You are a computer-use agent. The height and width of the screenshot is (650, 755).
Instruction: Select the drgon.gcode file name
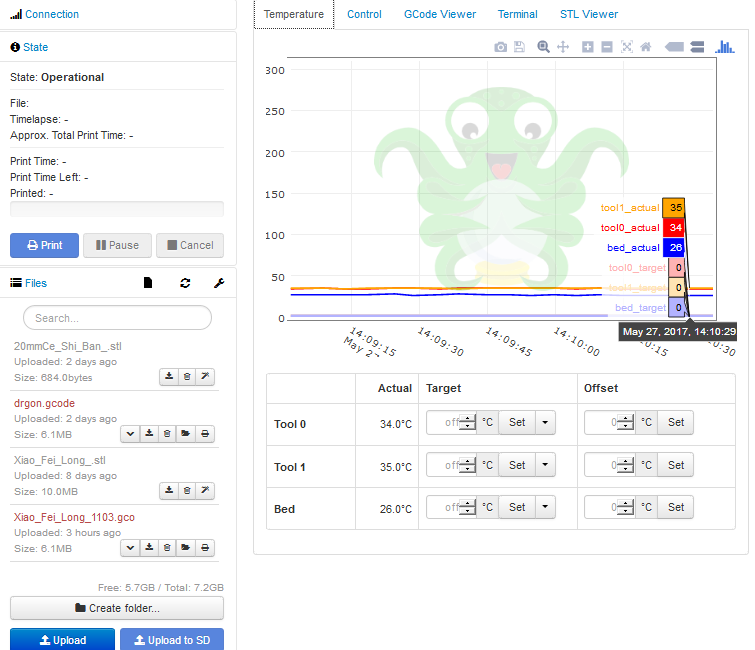[44, 403]
